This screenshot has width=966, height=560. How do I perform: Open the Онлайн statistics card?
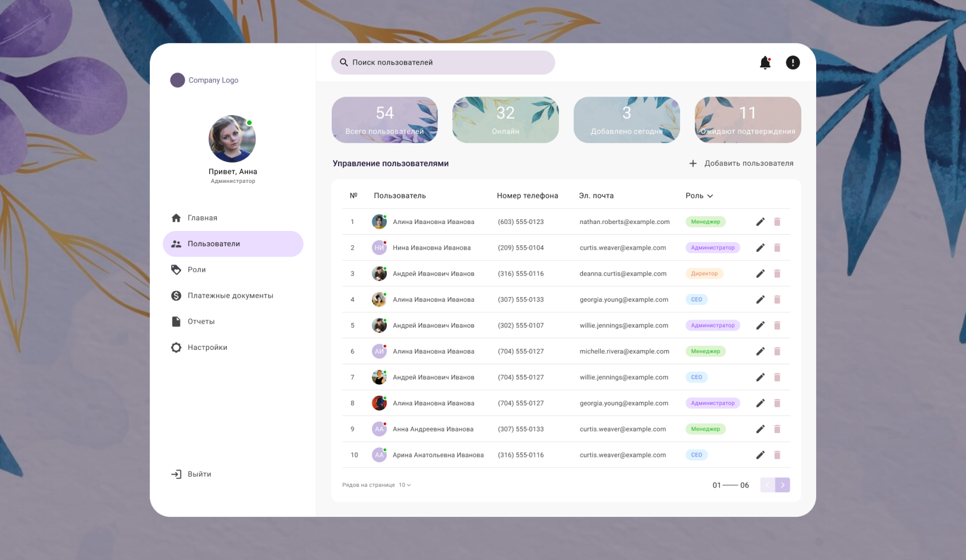point(505,119)
